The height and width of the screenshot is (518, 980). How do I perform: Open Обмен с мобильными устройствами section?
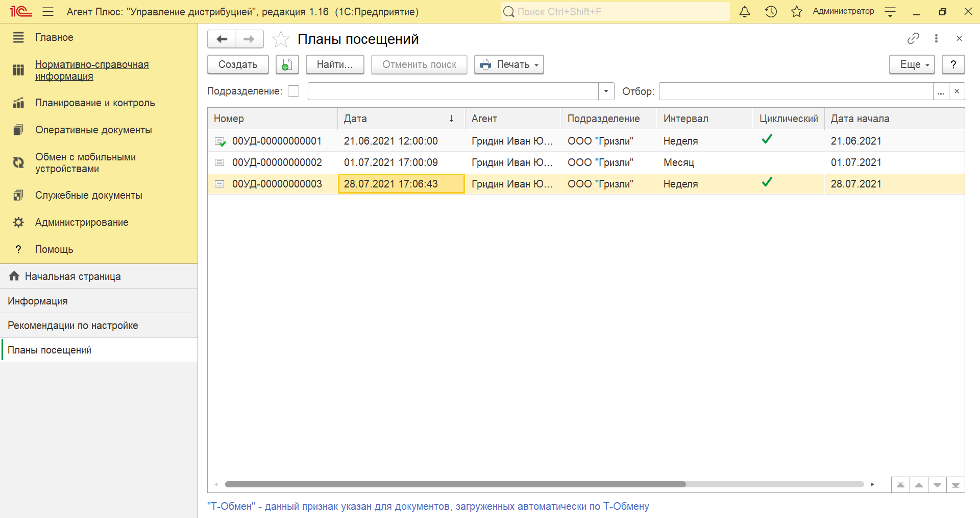(x=85, y=162)
